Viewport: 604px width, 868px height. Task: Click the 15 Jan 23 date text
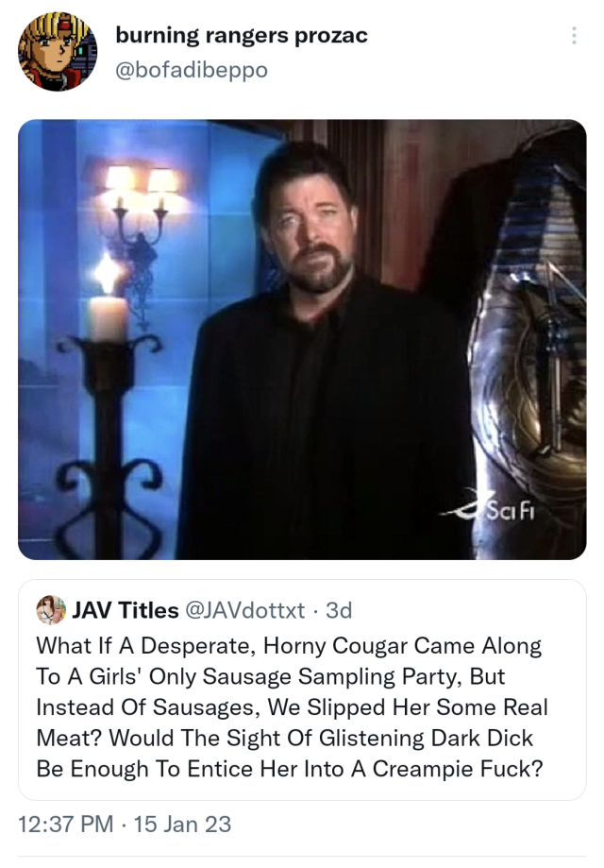coord(182,825)
